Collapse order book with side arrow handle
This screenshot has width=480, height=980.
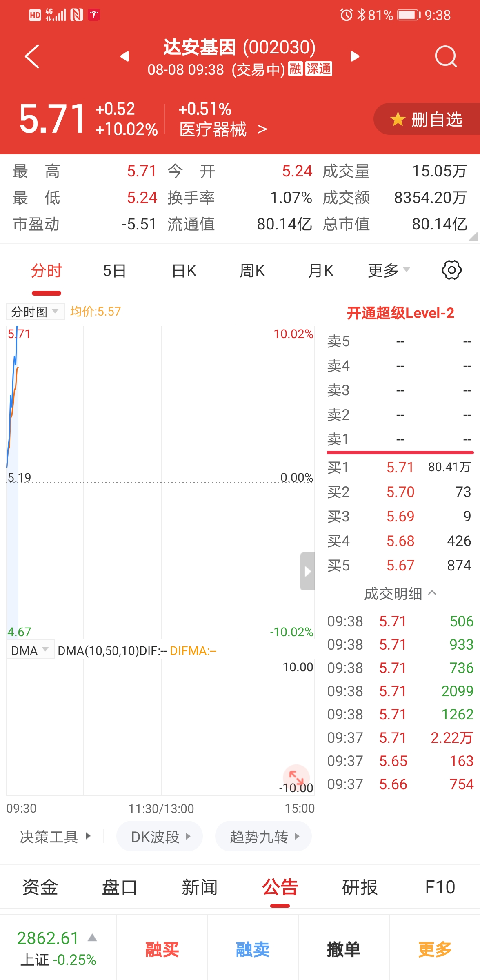coord(307,571)
